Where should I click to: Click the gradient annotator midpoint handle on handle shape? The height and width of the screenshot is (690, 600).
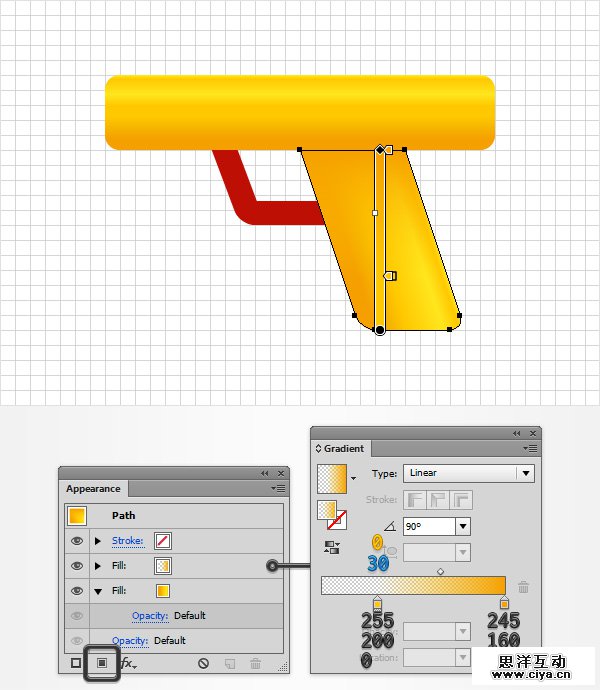tap(375, 213)
